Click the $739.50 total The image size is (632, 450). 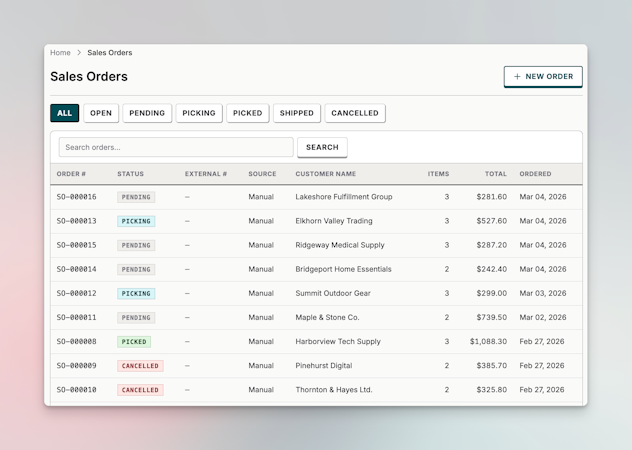(491, 317)
